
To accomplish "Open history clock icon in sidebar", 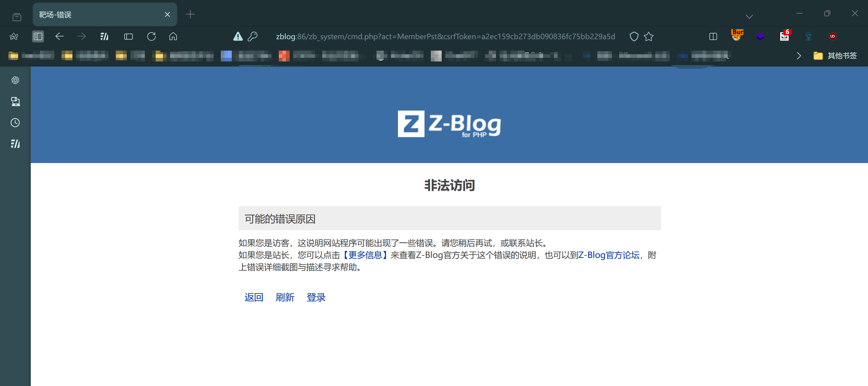I will point(15,123).
